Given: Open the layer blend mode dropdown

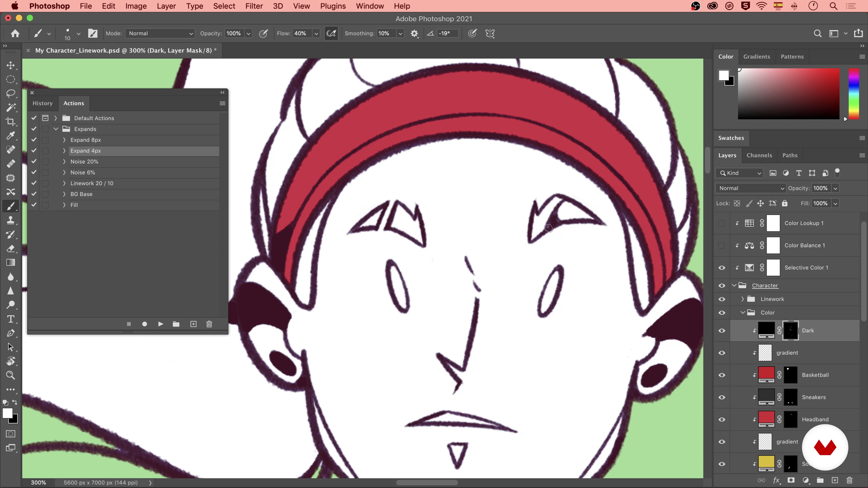Looking at the screenshot, I should pyautogui.click(x=751, y=188).
